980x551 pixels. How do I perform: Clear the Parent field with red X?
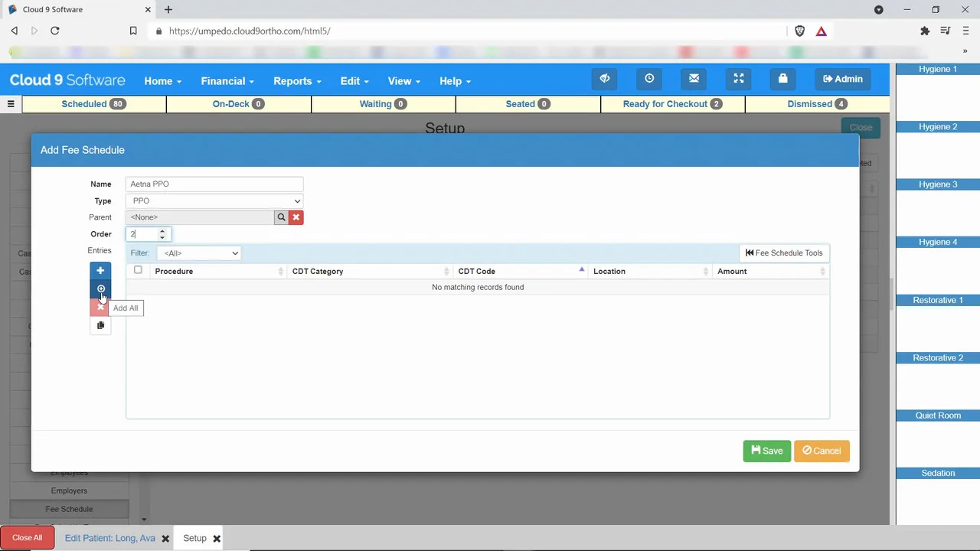[296, 217]
